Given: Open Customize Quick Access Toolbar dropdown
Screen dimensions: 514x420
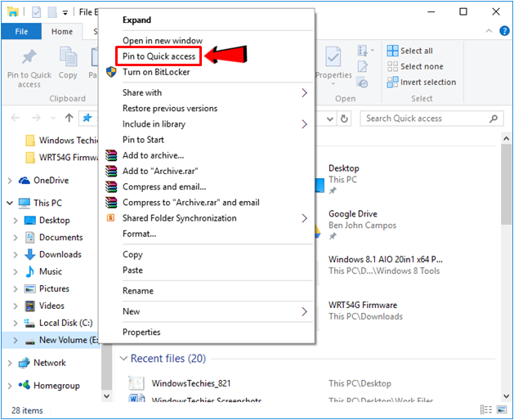Looking at the screenshot, I should (x=65, y=13).
